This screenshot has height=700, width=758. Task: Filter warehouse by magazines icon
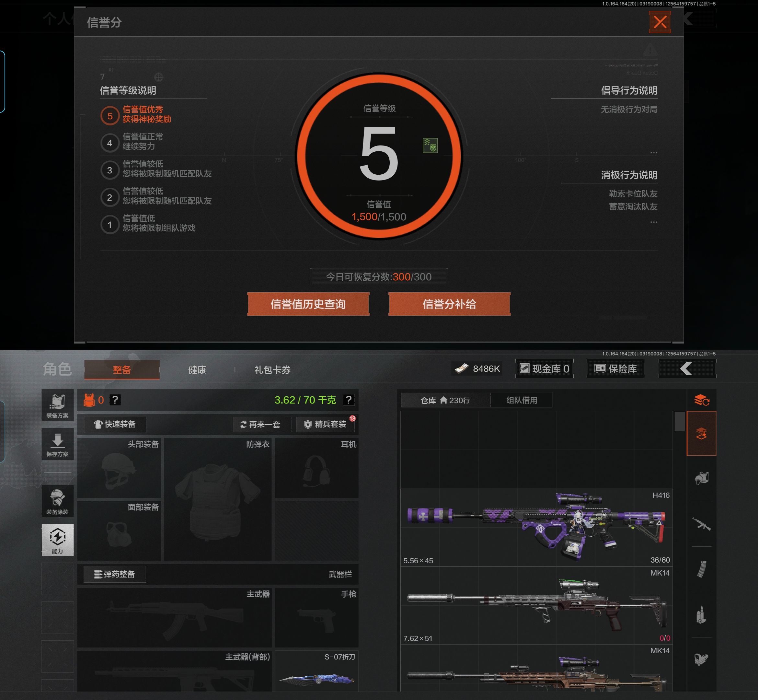pyautogui.click(x=701, y=569)
